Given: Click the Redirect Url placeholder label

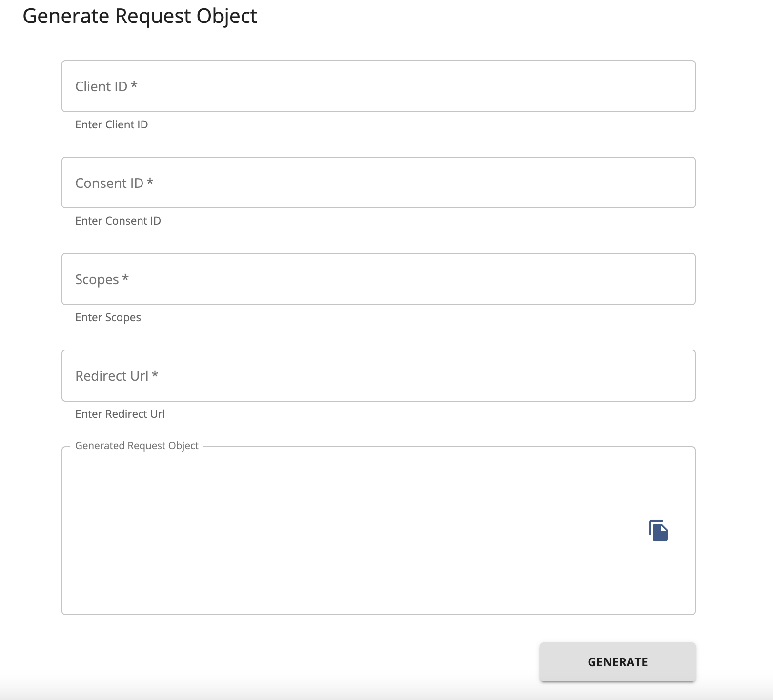Looking at the screenshot, I should [x=117, y=375].
